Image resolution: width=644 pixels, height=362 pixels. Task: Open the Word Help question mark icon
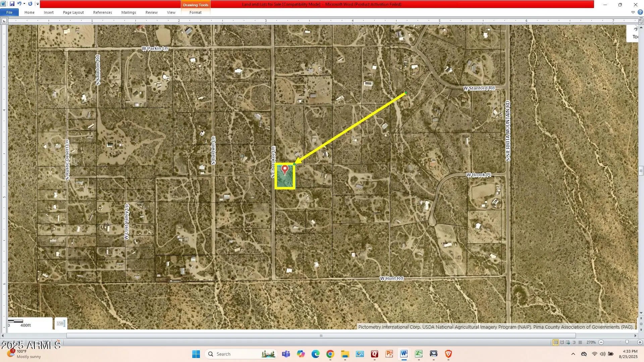[640, 12]
